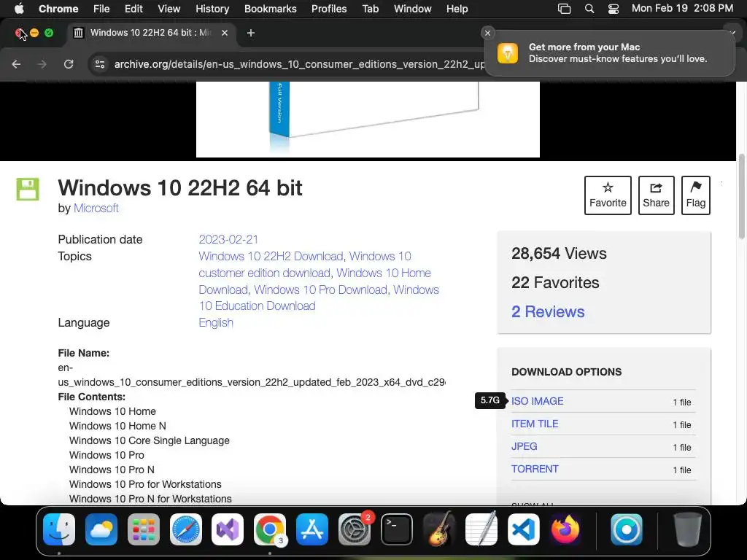Image resolution: width=747 pixels, height=560 pixels.
Task: Open the Apple menu
Action: pyautogui.click(x=19, y=9)
